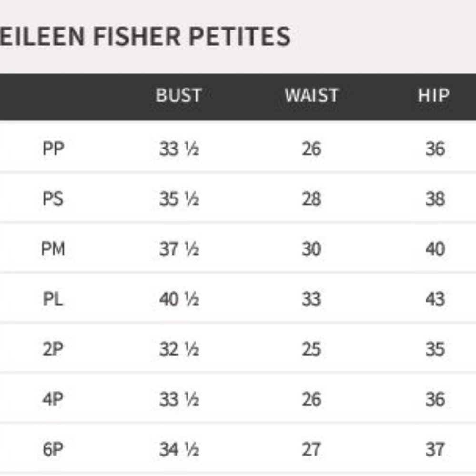
Task: Click the Eileen Fisher Petites title
Action: click(x=145, y=37)
